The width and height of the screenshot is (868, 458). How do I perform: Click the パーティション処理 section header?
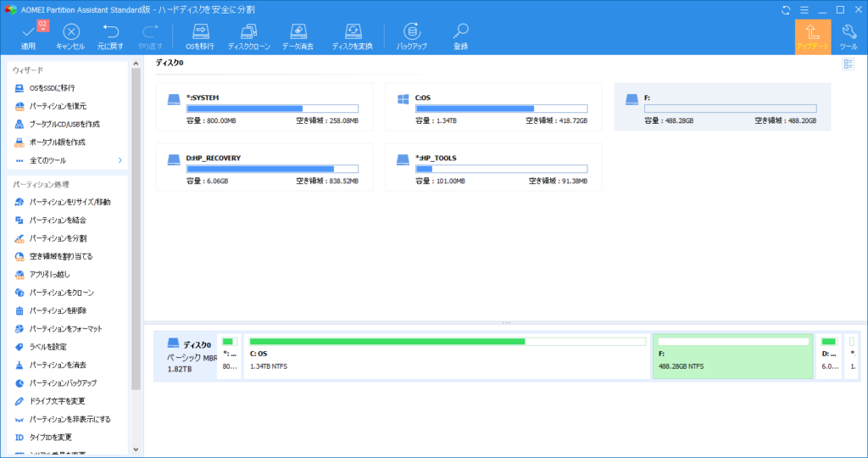point(41,184)
